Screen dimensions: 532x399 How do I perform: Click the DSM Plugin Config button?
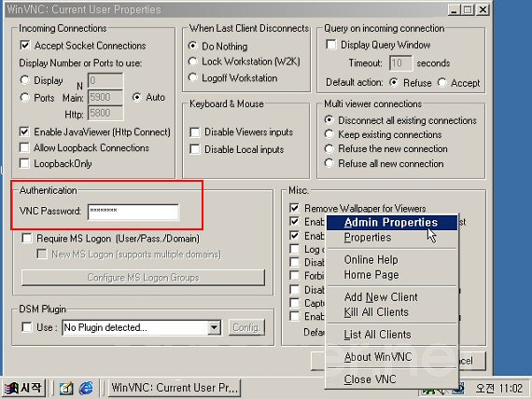pos(246,327)
